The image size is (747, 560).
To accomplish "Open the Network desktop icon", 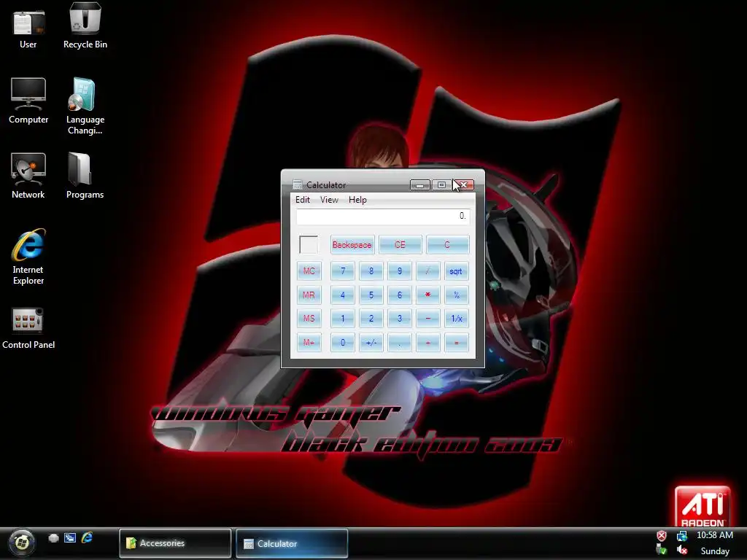I will click(28, 176).
